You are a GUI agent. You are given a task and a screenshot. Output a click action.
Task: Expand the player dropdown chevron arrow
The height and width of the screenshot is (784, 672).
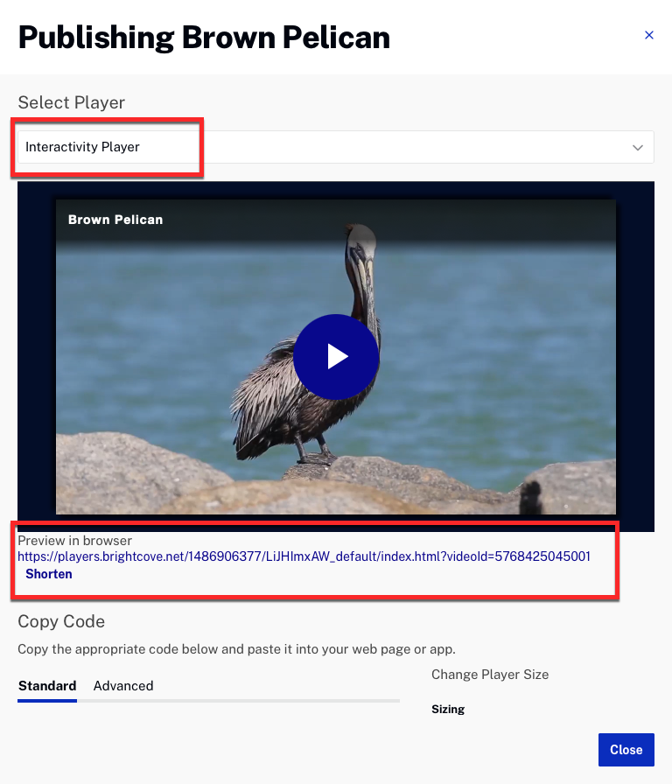click(x=638, y=148)
